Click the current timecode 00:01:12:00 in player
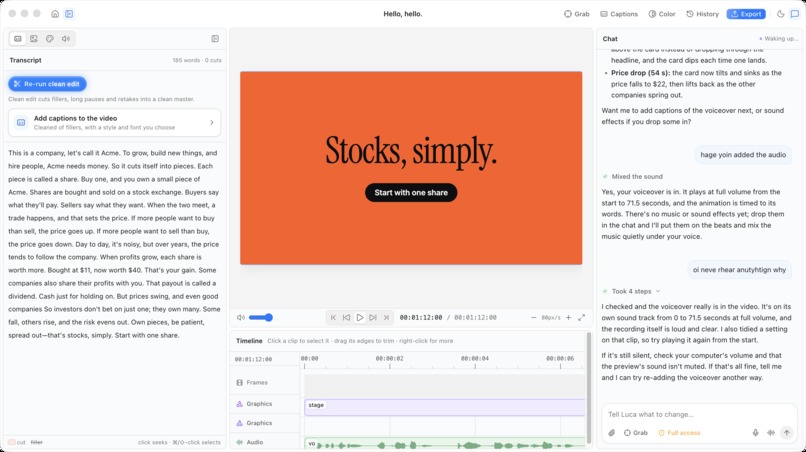The height and width of the screenshot is (452, 806). click(x=420, y=317)
